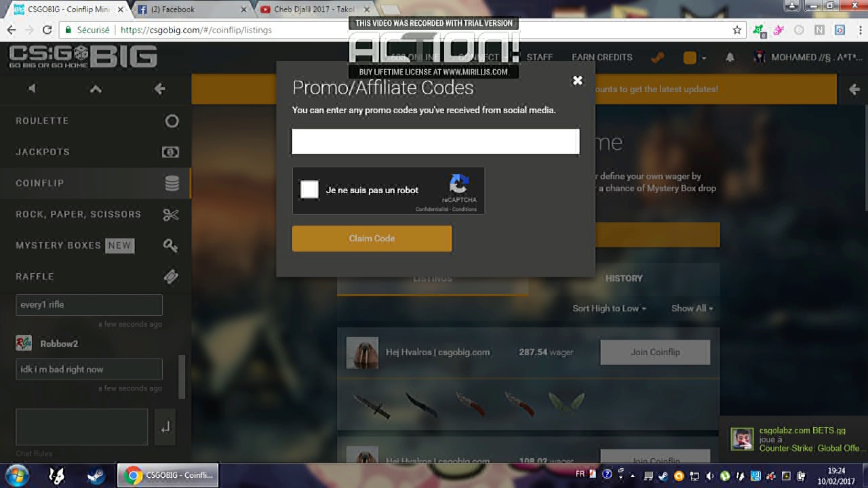Reload the page in Chrome
The width and height of the screenshot is (868, 488).
click(47, 30)
